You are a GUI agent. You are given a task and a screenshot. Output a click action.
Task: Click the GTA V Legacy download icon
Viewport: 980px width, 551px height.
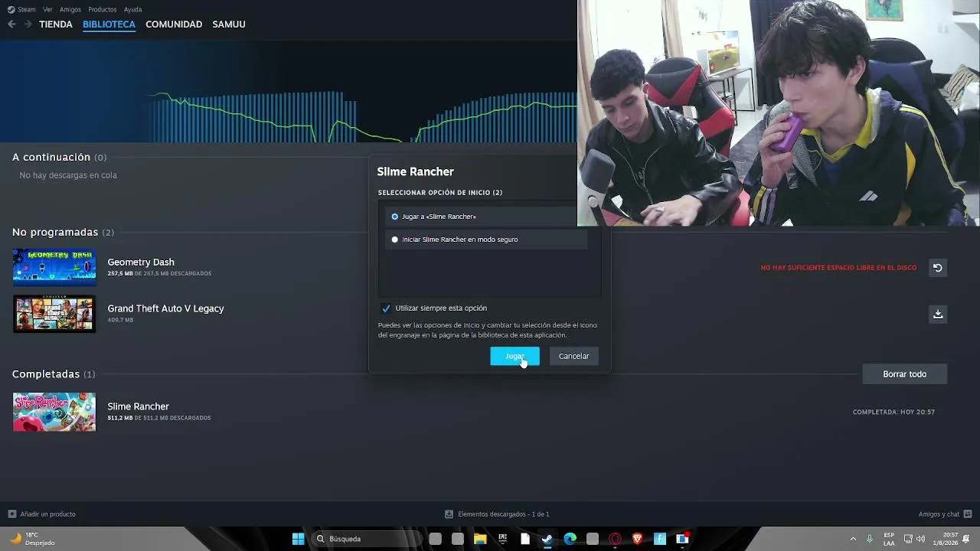[x=938, y=314]
